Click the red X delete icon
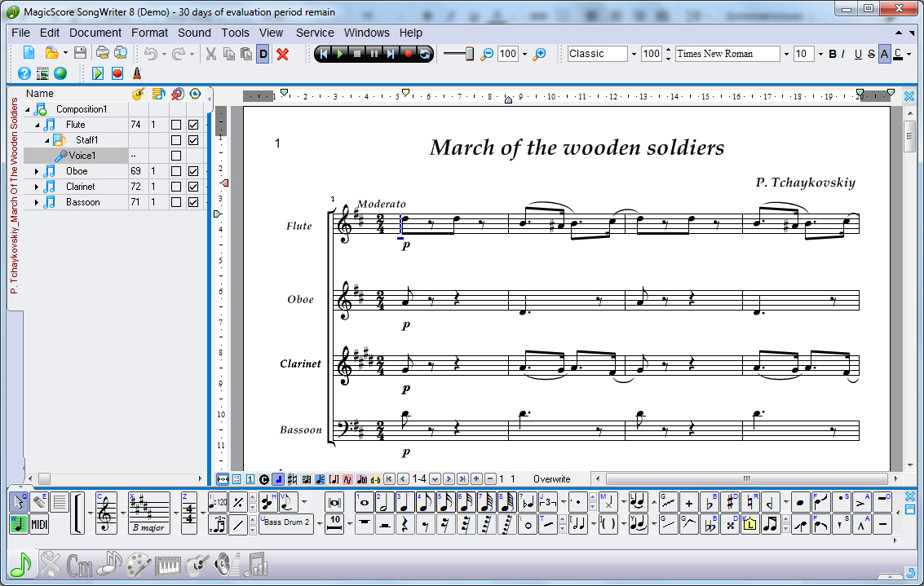The width and height of the screenshot is (924, 586). pos(283,54)
